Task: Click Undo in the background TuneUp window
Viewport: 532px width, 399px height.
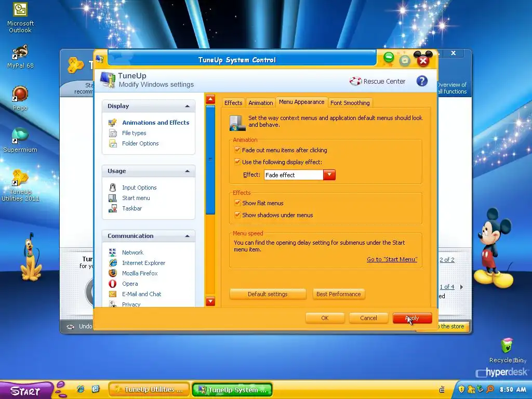Action: tap(85, 326)
